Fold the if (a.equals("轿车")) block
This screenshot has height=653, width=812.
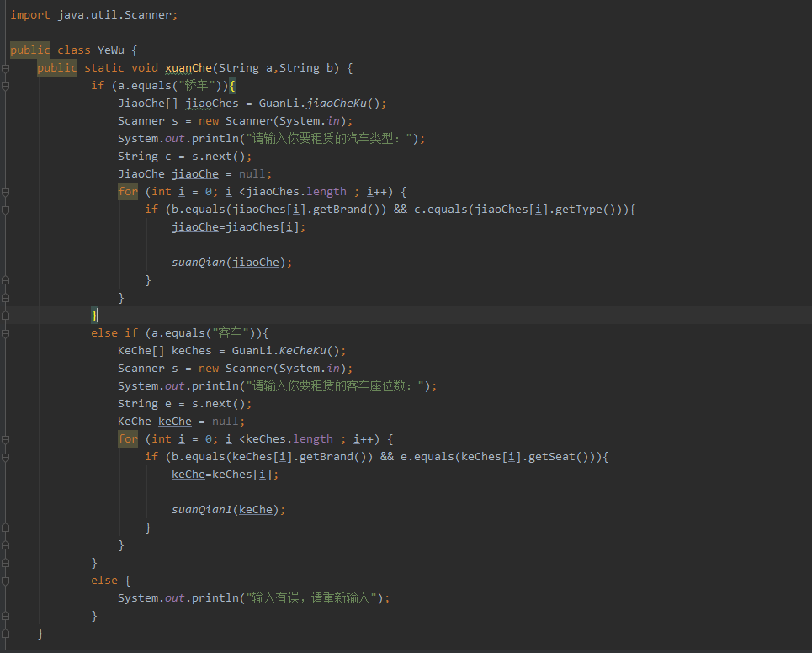click(5, 86)
